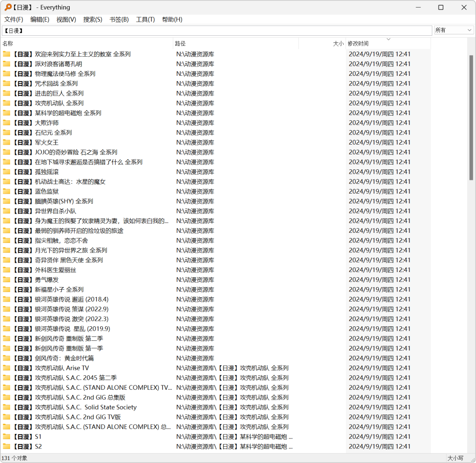This screenshot has height=463, width=476.
Task: Click folder icon for 咒术回战 全系列
Action: [x=6, y=83]
